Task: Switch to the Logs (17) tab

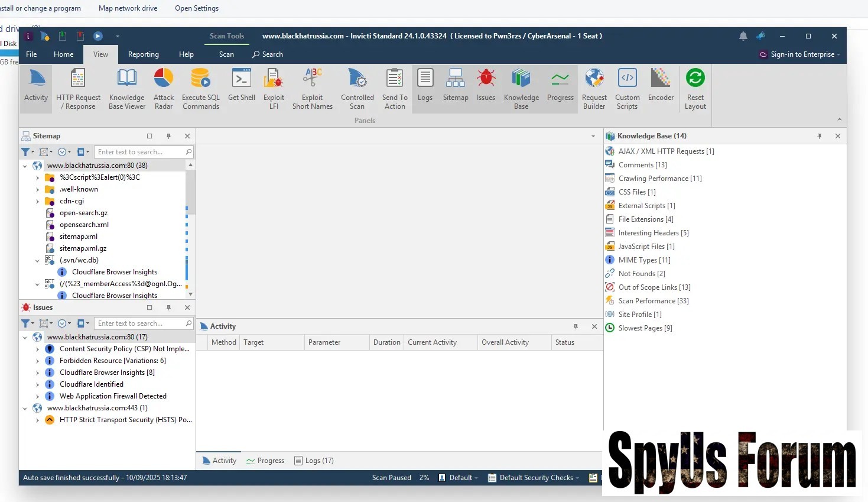Action: (x=314, y=461)
